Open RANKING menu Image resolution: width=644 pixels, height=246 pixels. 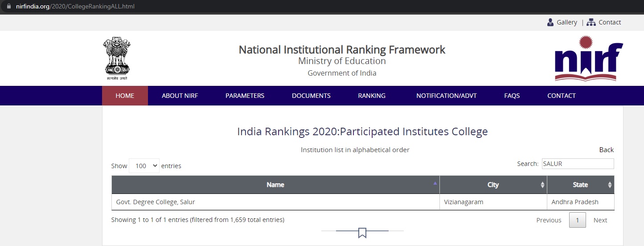372,96
